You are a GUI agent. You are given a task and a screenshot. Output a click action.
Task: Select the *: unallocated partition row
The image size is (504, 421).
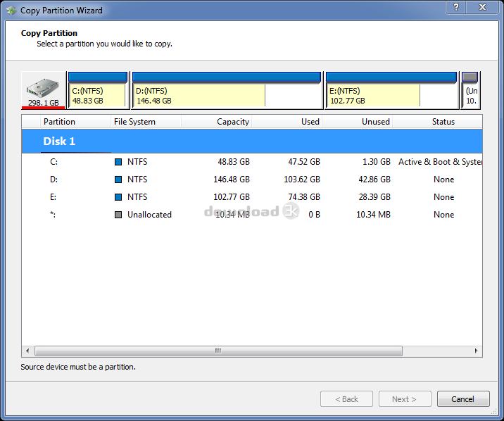(x=252, y=215)
